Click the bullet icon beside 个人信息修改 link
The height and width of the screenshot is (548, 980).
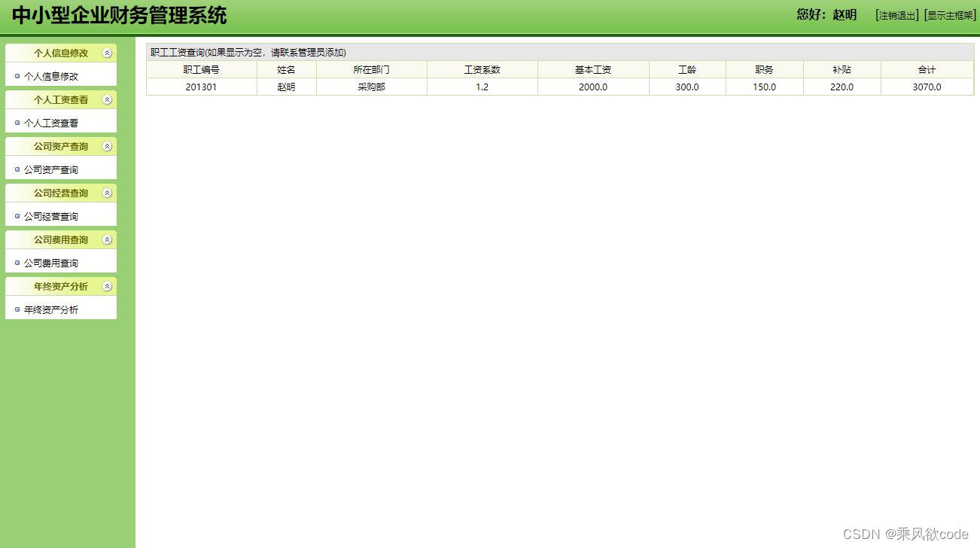tap(17, 76)
